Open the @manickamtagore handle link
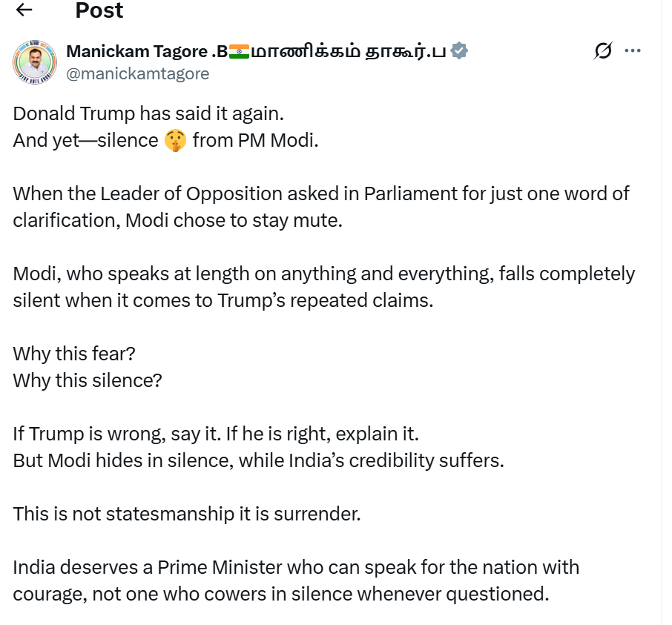 tap(138, 73)
